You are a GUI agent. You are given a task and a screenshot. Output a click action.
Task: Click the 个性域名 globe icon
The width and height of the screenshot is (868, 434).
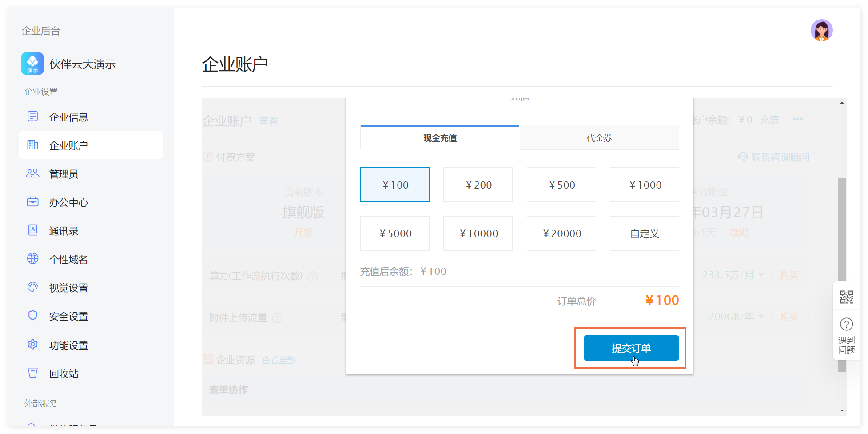tap(32, 259)
